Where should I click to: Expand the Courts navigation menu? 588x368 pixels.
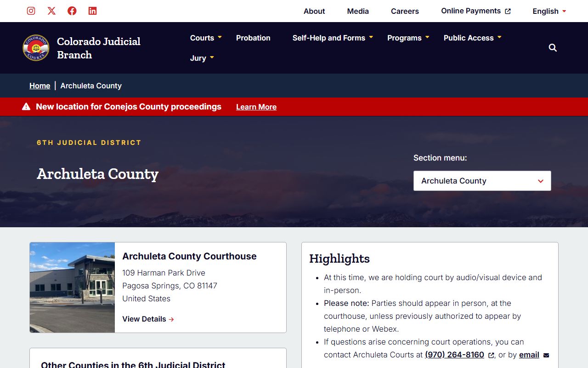point(206,38)
